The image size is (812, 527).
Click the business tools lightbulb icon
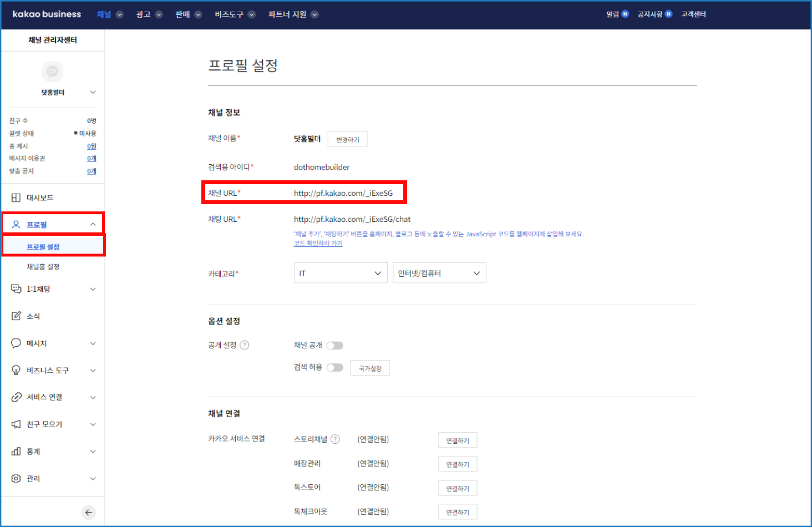pos(16,371)
